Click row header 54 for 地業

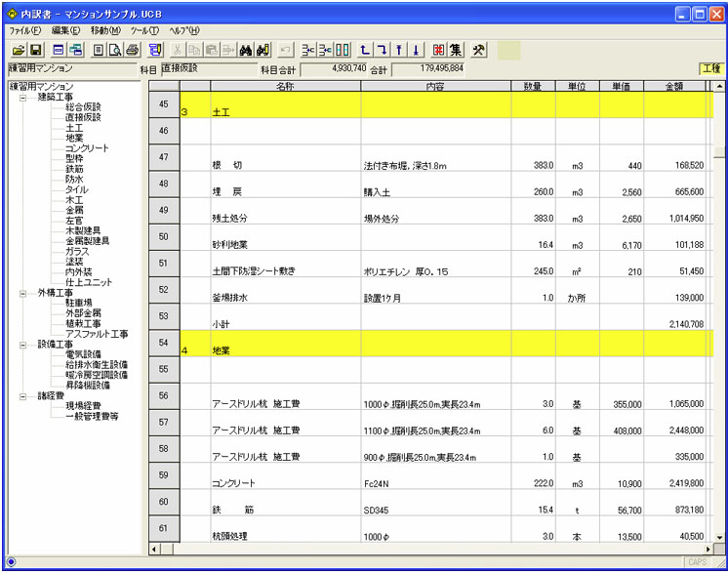(163, 344)
